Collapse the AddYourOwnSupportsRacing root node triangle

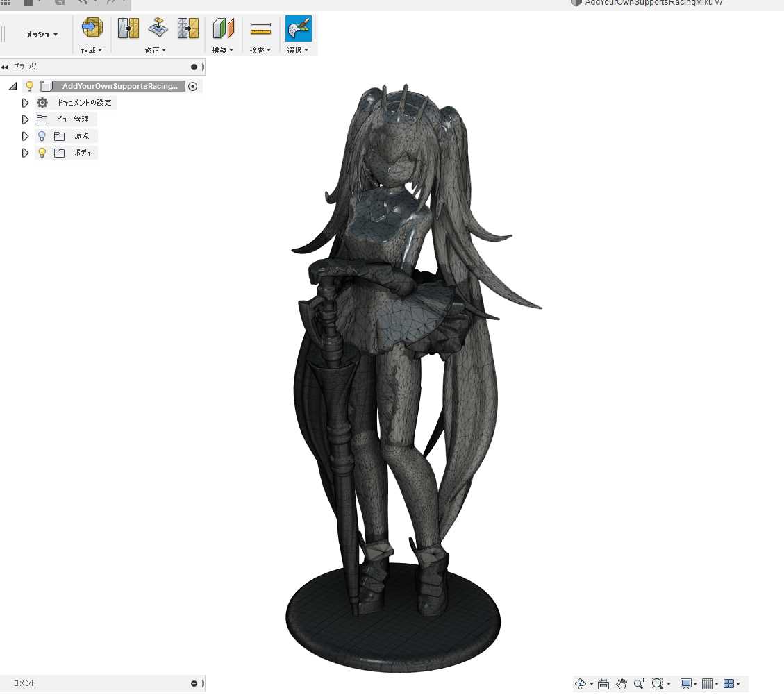point(13,87)
